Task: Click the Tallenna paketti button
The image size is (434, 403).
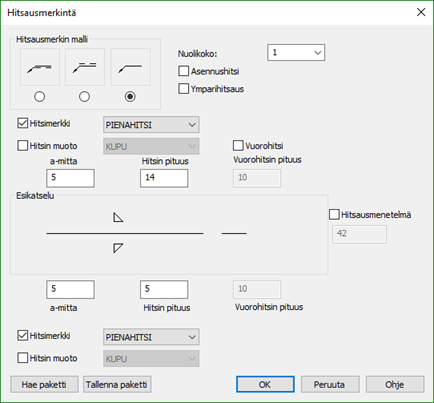Action: click(x=117, y=384)
